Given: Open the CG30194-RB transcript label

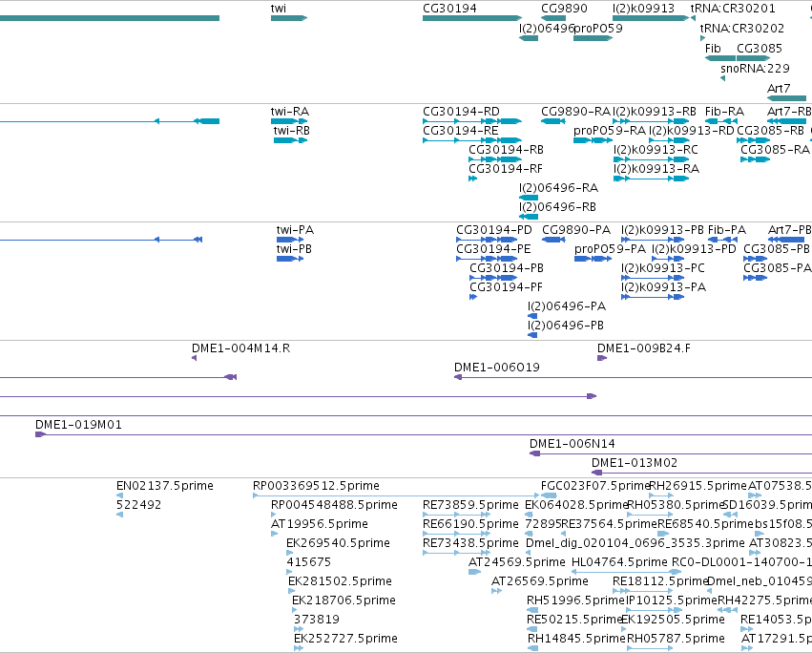Looking at the screenshot, I should click(x=506, y=150).
